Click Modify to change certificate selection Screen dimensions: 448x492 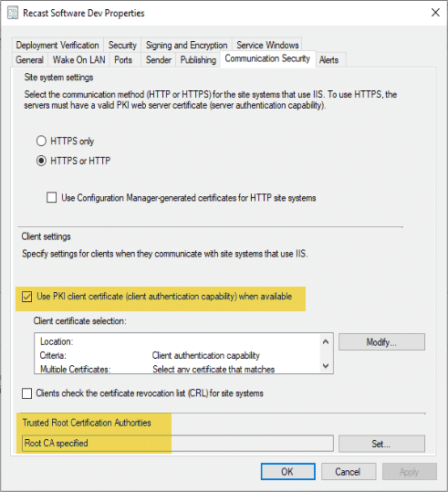click(x=381, y=342)
